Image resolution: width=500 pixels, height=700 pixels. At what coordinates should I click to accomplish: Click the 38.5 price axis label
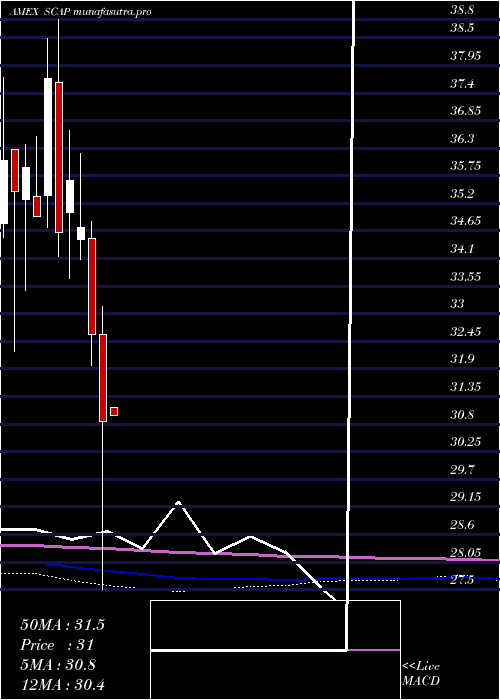(x=462, y=28)
